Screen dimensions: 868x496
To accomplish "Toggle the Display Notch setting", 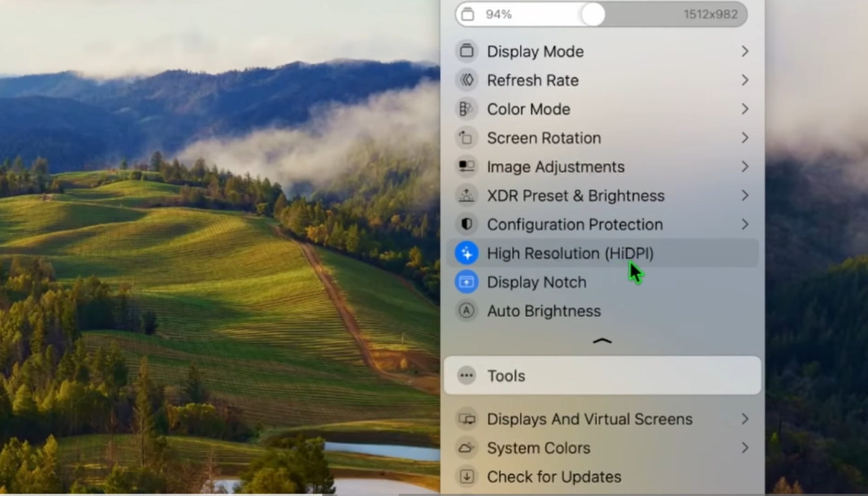I will [x=536, y=282].
